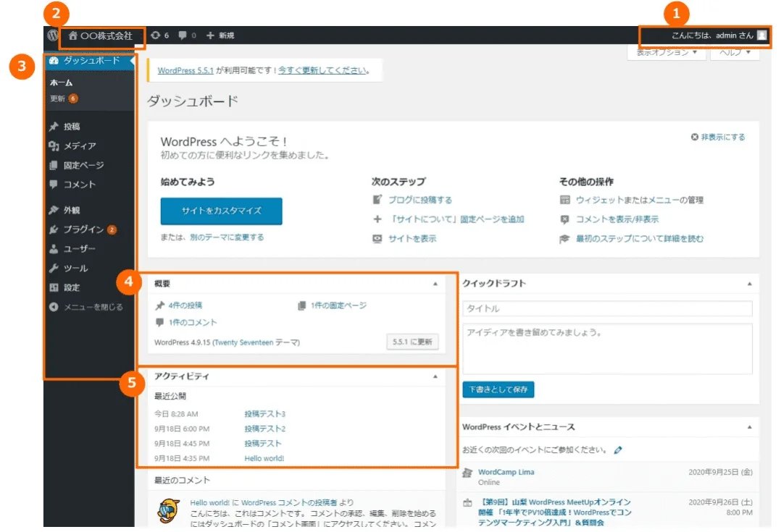Image resolution: width=781 pixels, height=532 pixels.
Task: Click the 5.5.1 に更新 button
Action: click(412, 342)
